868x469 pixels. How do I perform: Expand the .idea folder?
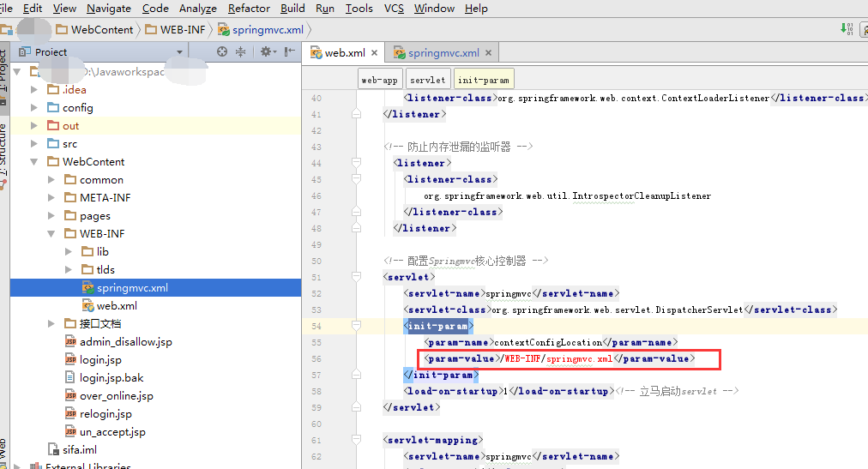(33, 89)
